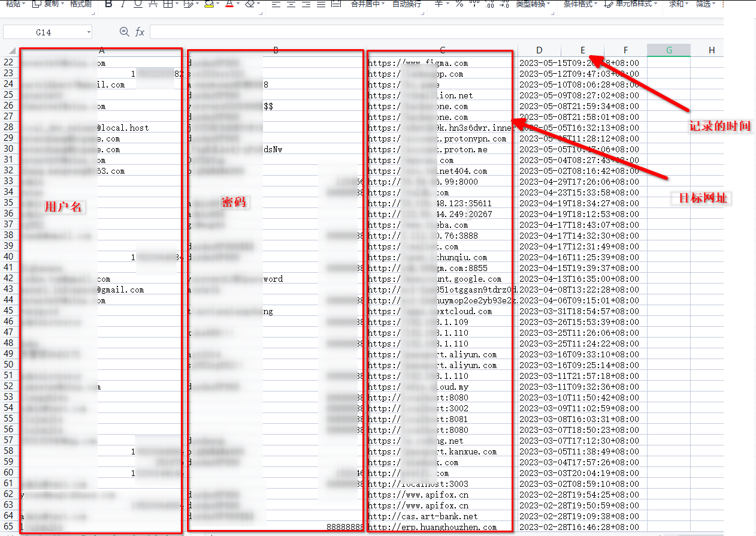Click the red font color button
This screenshot has height=536, width=756.
pyautogui.click(x=229, y=4)
